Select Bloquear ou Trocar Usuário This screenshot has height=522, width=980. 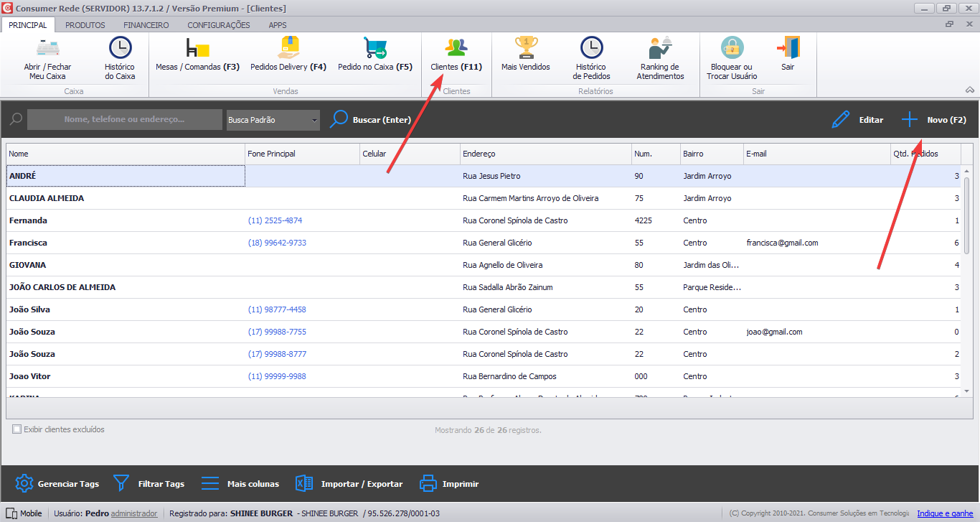(x=731, y=57)
